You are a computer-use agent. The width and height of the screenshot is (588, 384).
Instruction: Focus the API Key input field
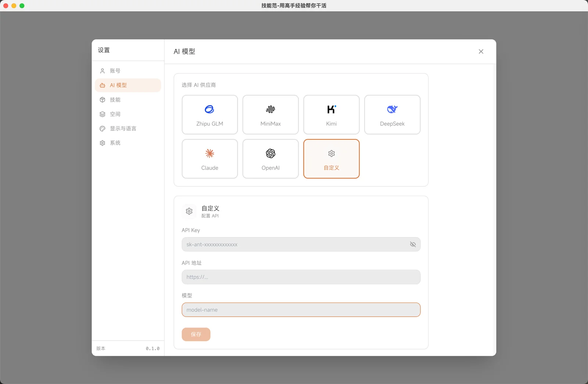tap(294, 245)
